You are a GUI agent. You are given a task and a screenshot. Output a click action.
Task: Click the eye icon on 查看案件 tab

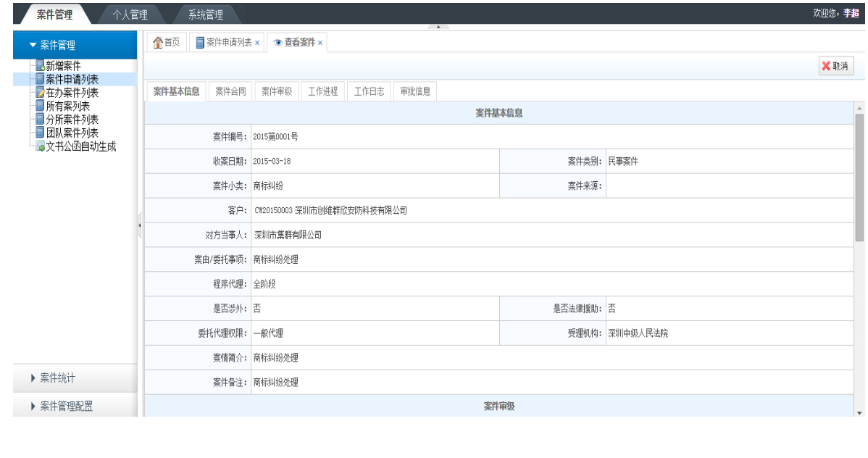click(x=278, y=43)
